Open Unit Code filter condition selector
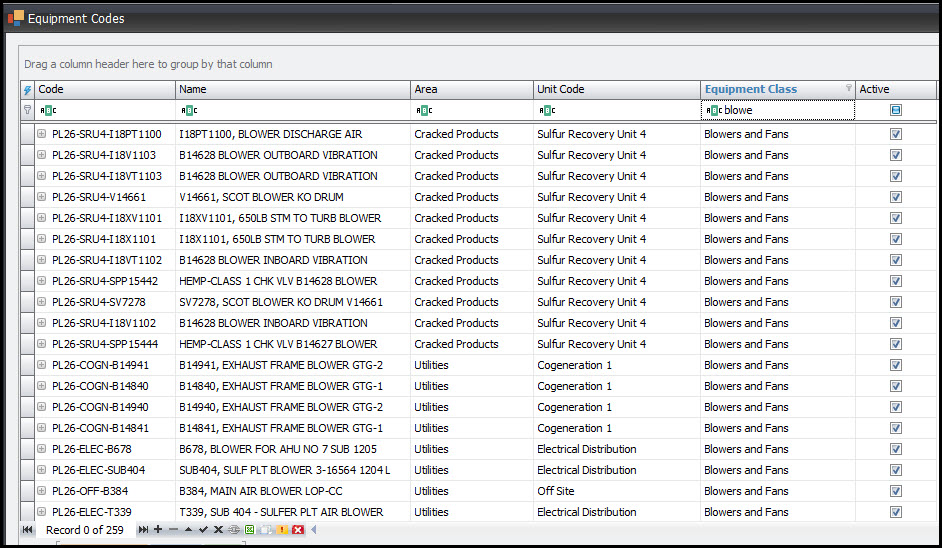The width and height of the screenshot is (942, 548). [547, 110]
